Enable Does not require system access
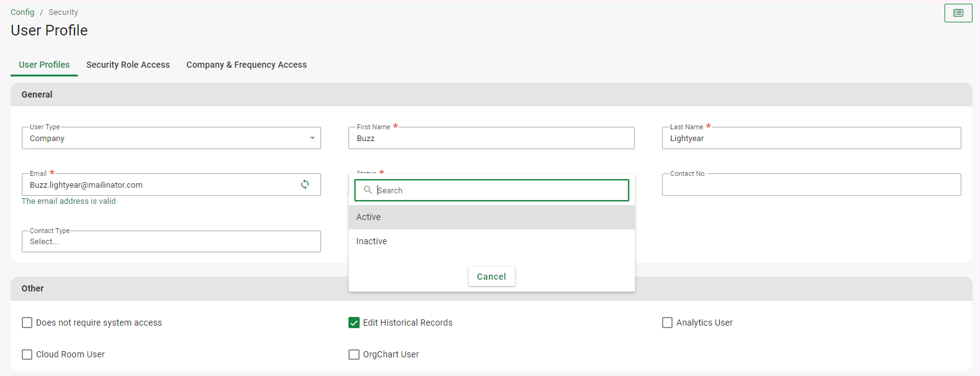Viewport: 980px width, 376px height. [27, 323]
